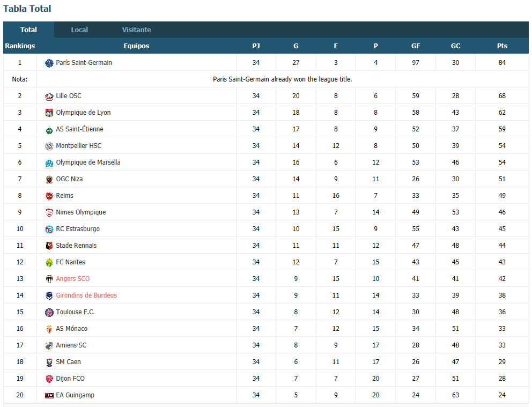Image resolution: width=532 pixels, height=407 pixels.
Task: Click the Toulouse F.C. badge
Action: tap(49, 313)
